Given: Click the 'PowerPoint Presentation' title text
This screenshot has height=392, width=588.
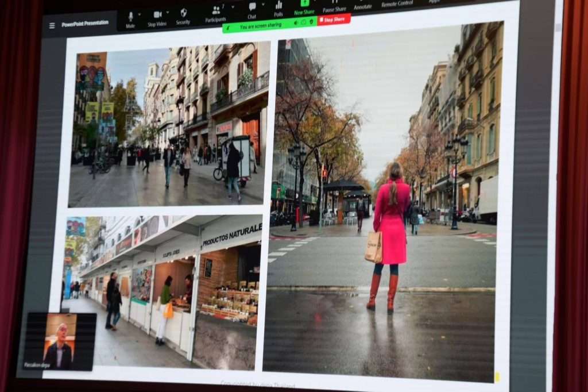Looking at the screenshot, I should [85, 24].
